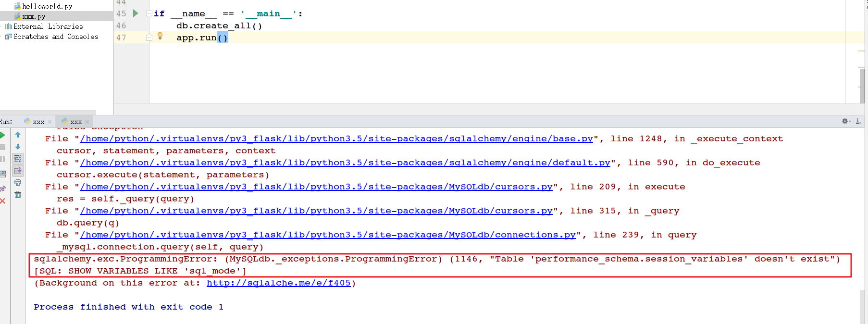Image resolution: width=868 pixels, height=324 pixels.
Task: Click 'Process finished with exit code 1'
Action: coord(128,307)
